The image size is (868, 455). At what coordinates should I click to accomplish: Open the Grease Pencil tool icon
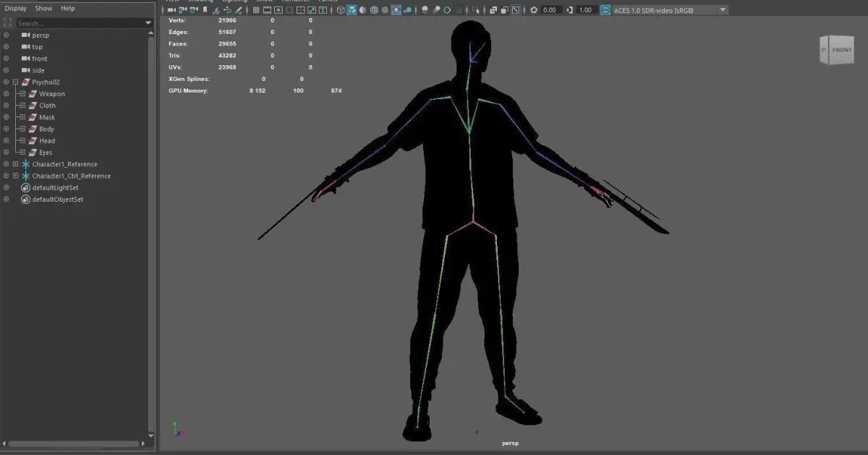pos(239,10)
